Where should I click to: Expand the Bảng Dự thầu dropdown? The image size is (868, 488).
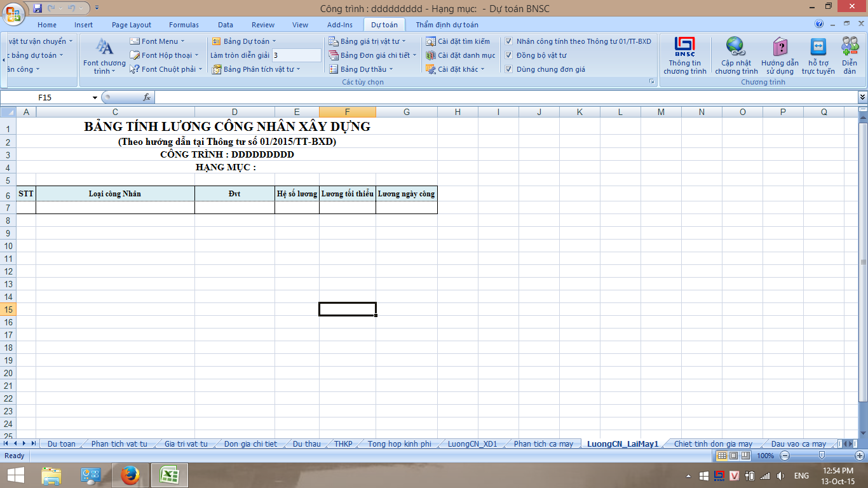(362, 69)
